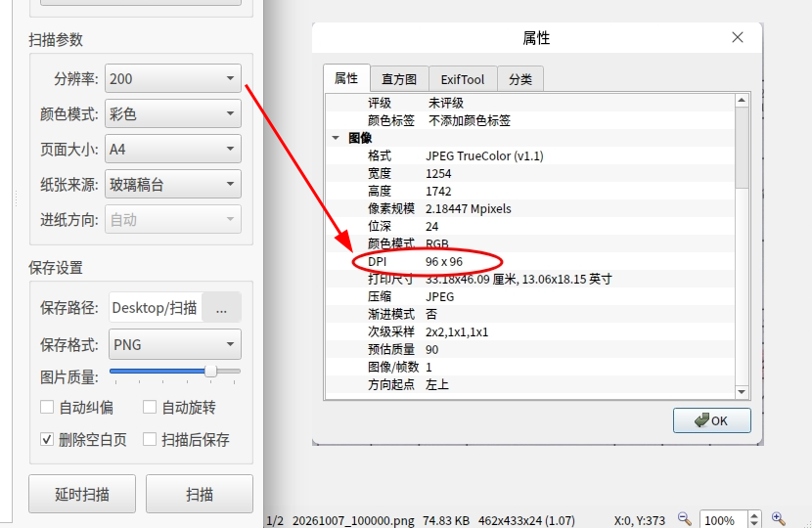Screen dimensions: 812x528
Task: Click the zoom out magnifier icon
Action: click(x=685, y=518)
